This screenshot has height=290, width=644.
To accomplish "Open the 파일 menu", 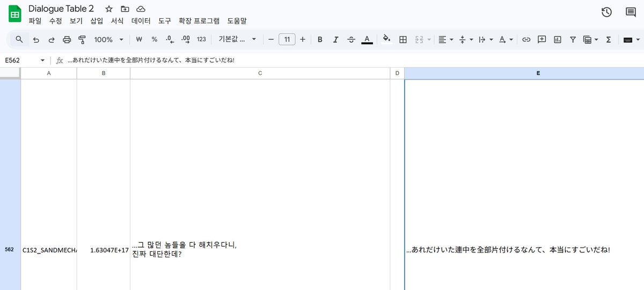I will (x=35, y=21).
